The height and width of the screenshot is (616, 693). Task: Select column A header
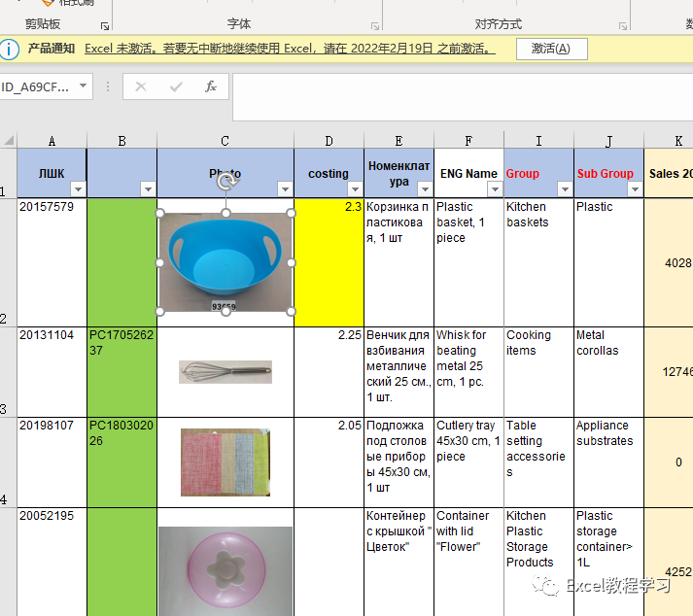click(x=52, y=141)
